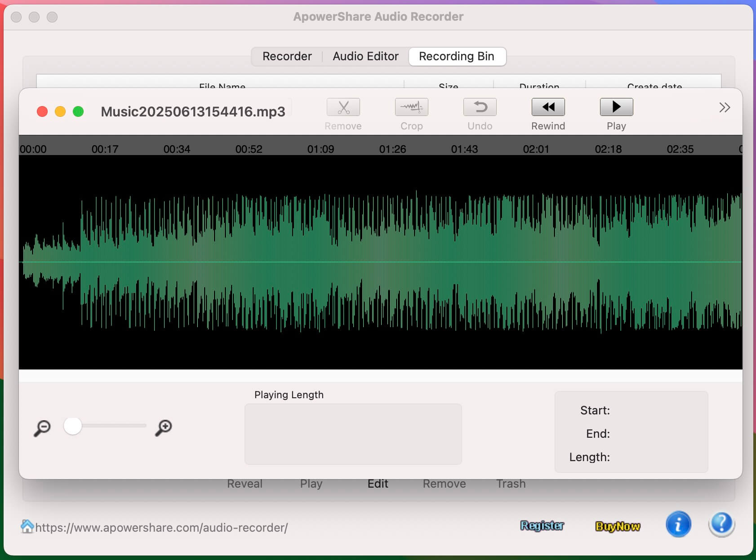Screen dimensions: 756x560
Task: Click the Crop waveform icon
Action: [x=411, y=107]
